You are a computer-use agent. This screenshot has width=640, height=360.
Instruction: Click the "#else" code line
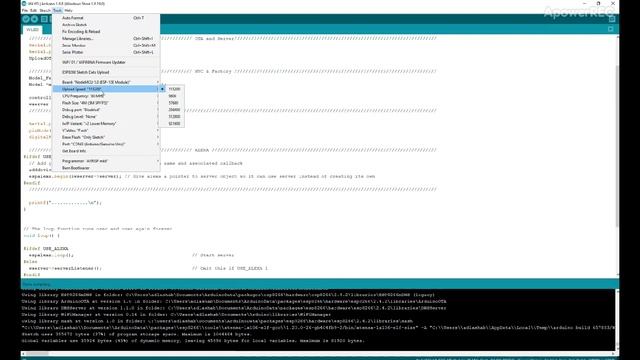(x=30, y=262)
